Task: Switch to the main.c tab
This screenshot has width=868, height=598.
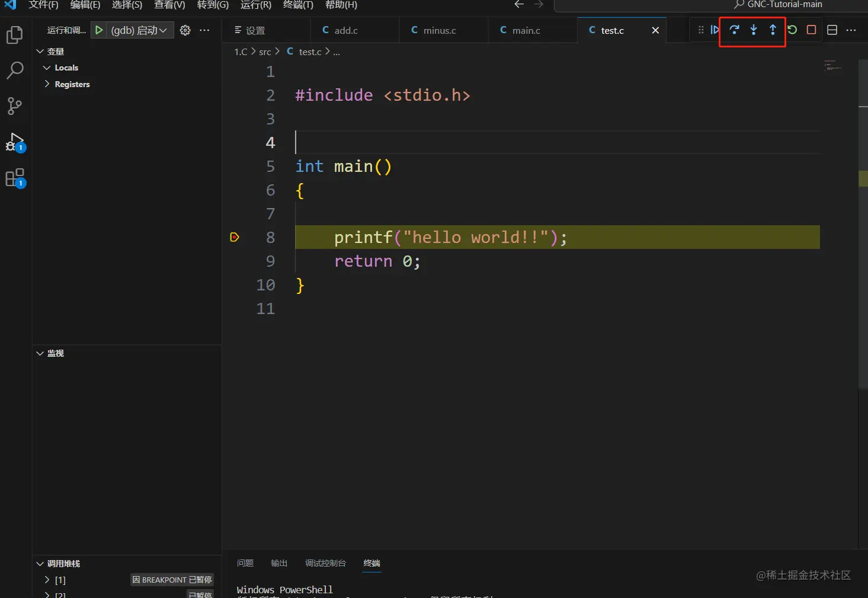Action: (533, 30)
